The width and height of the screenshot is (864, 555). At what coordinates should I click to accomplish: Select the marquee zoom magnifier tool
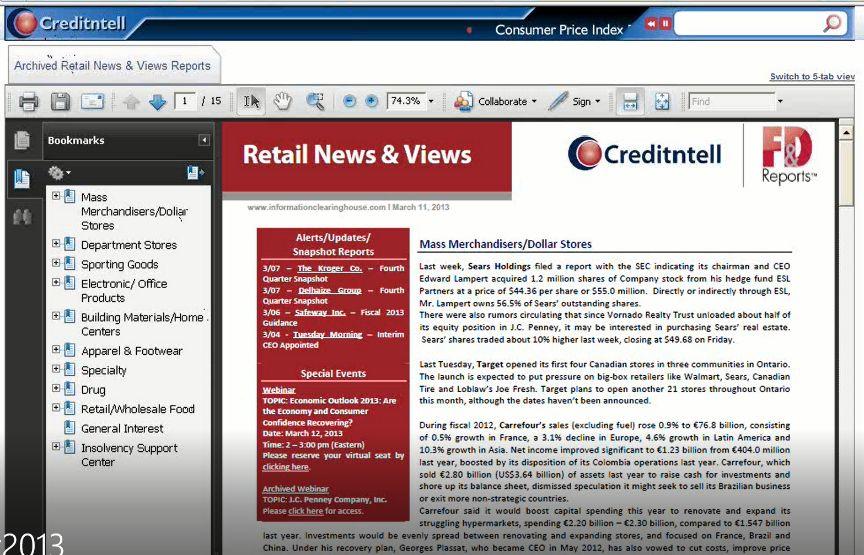point(315,101)
